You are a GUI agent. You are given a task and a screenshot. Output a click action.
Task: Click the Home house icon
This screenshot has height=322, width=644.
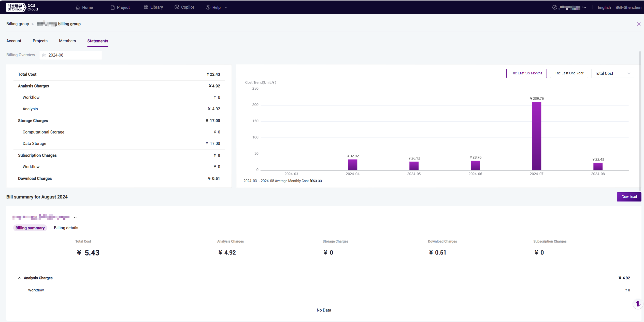click(78, 7)
